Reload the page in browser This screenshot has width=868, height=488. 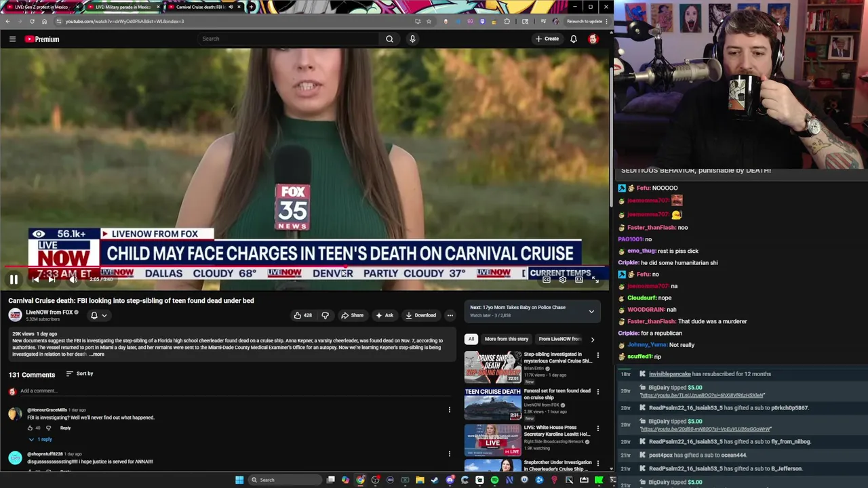[32, 21]
